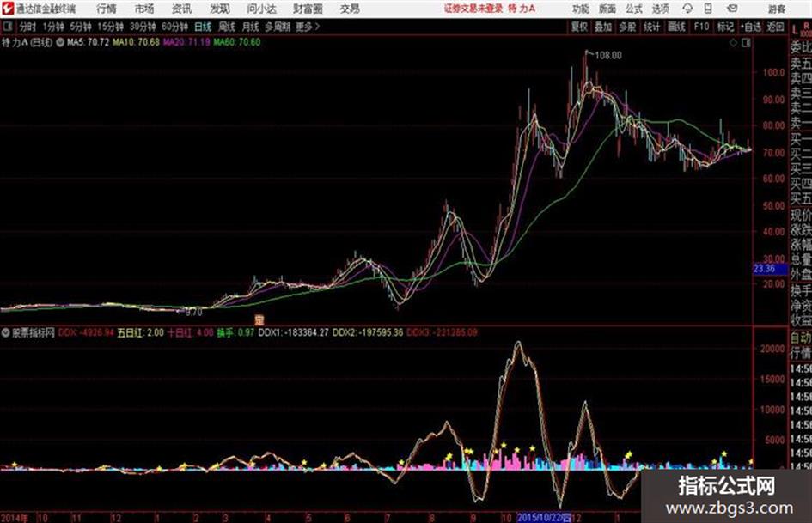Expand the round arrow beside 股票指标网 indicator

pos(5,332)
